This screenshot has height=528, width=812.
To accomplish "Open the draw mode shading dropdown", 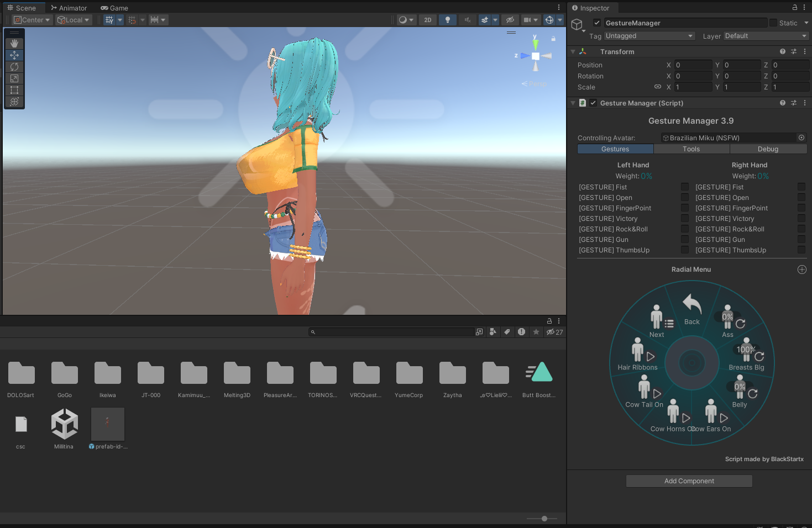I will (406, 20).
